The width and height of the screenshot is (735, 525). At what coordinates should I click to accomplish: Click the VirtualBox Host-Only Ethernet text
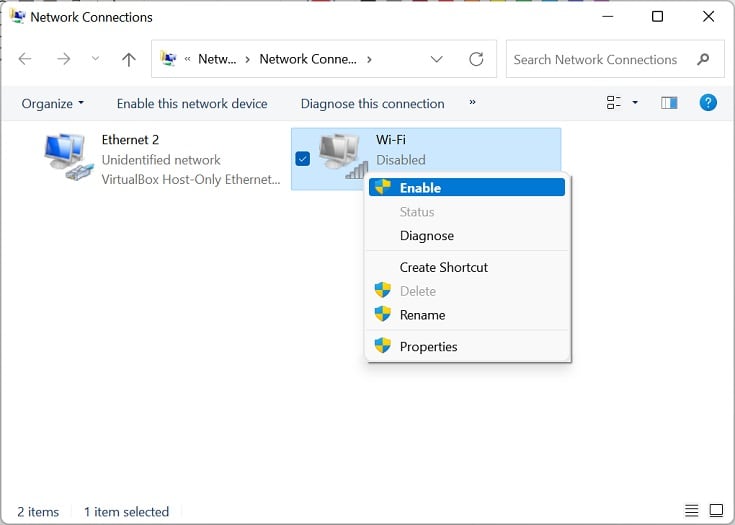[x=191, y=180]
